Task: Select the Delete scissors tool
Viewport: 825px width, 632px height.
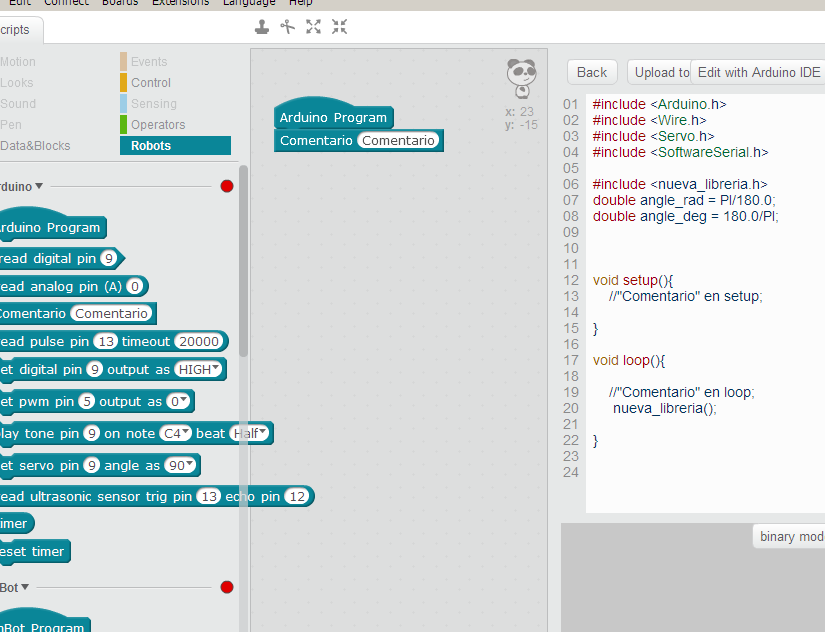Action: (288, 27)
